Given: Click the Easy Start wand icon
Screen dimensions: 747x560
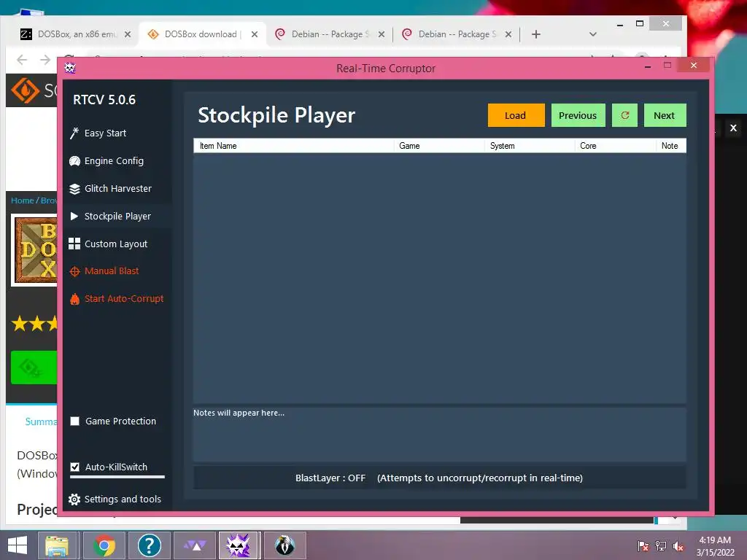Looking at the screenshot, I should tap(74, 133).
